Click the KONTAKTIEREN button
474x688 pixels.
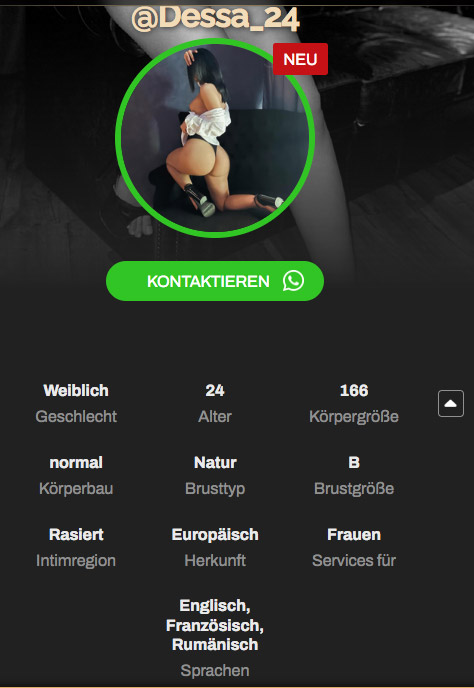(215, 281)
